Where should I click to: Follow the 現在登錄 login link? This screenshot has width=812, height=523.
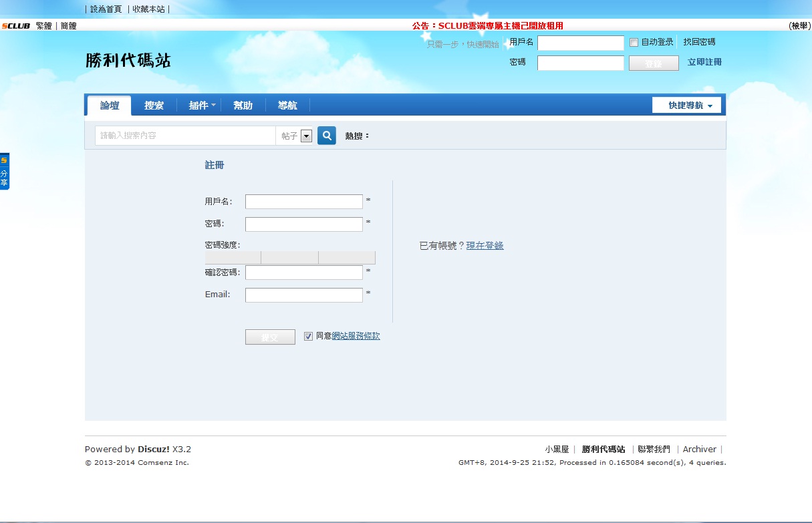click(x=485, y=246)
